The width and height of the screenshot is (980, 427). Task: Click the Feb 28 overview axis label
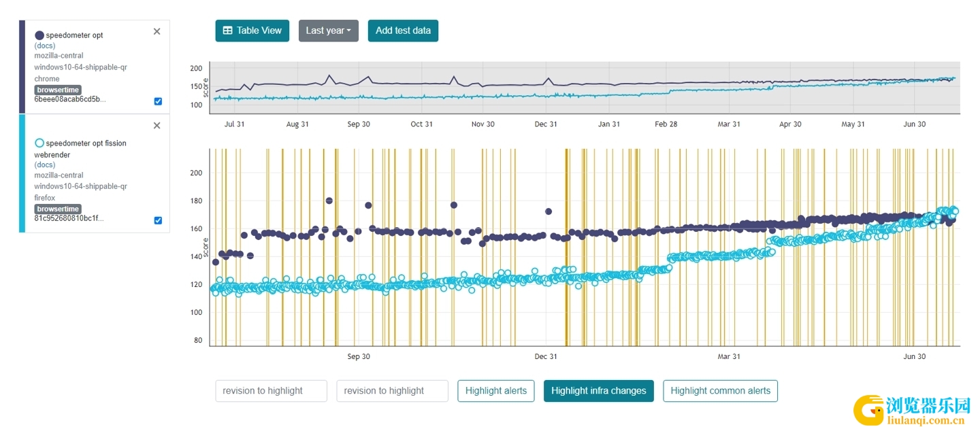pos(666,124)
